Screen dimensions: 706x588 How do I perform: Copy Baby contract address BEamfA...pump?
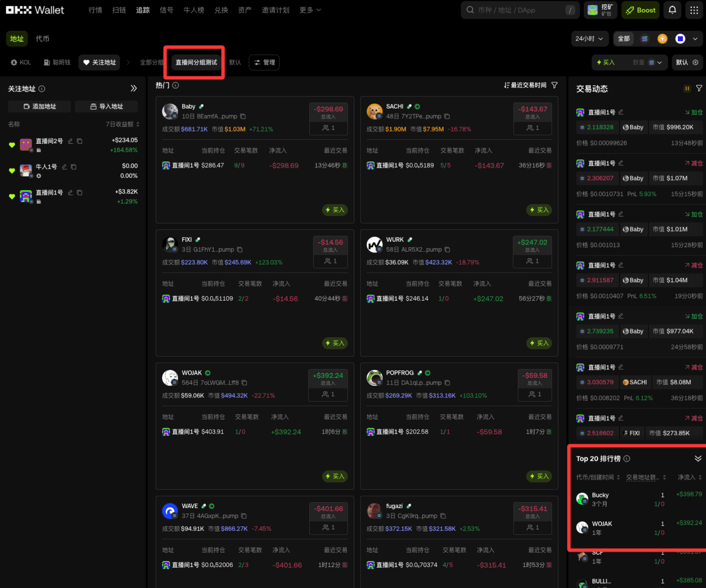tap(243, 116)
